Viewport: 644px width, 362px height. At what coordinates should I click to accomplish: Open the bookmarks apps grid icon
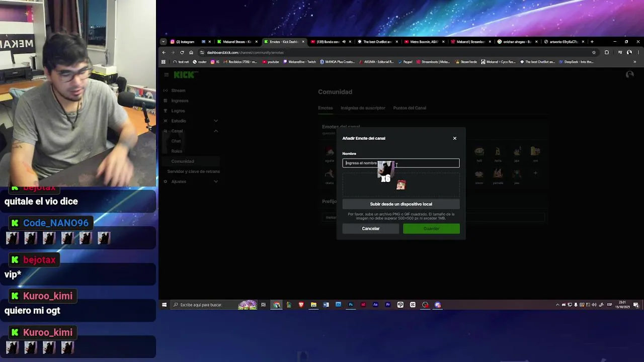coord(164,62)
